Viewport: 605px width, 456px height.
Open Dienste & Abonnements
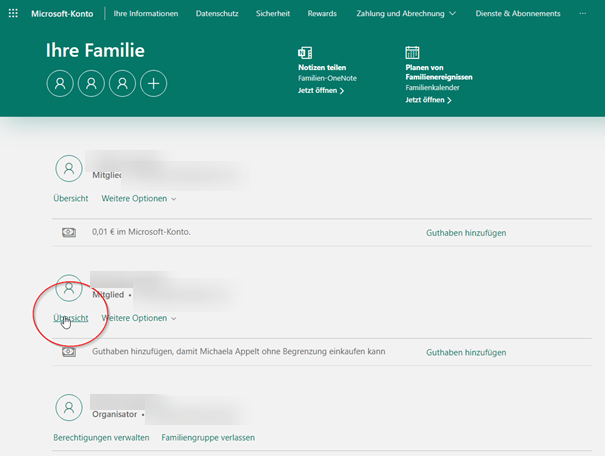point(518,14)
